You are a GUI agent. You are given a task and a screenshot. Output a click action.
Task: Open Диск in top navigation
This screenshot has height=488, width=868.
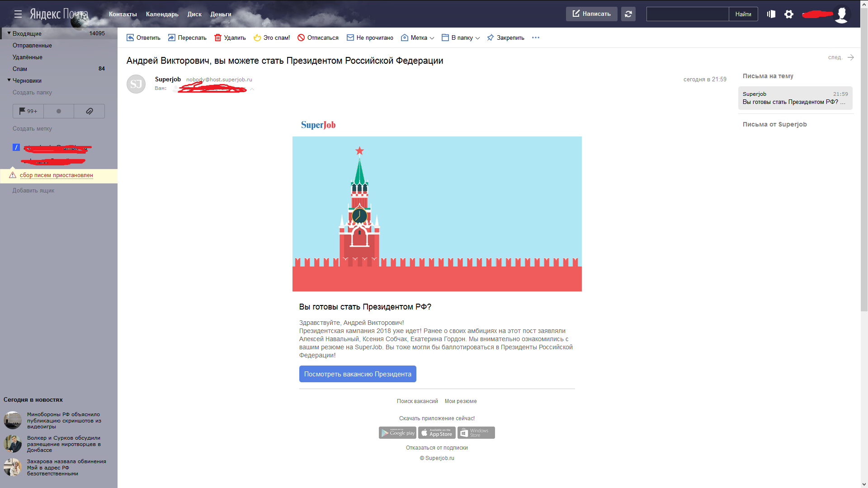pos(194,14)
